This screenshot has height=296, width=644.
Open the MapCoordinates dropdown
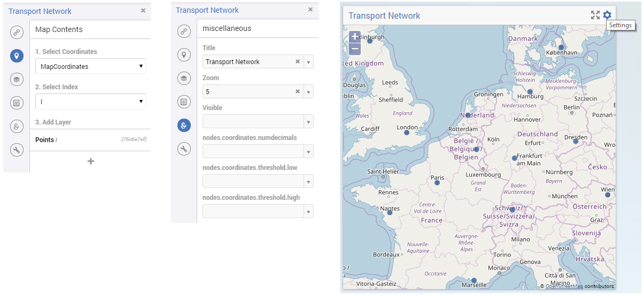(90, 66)
